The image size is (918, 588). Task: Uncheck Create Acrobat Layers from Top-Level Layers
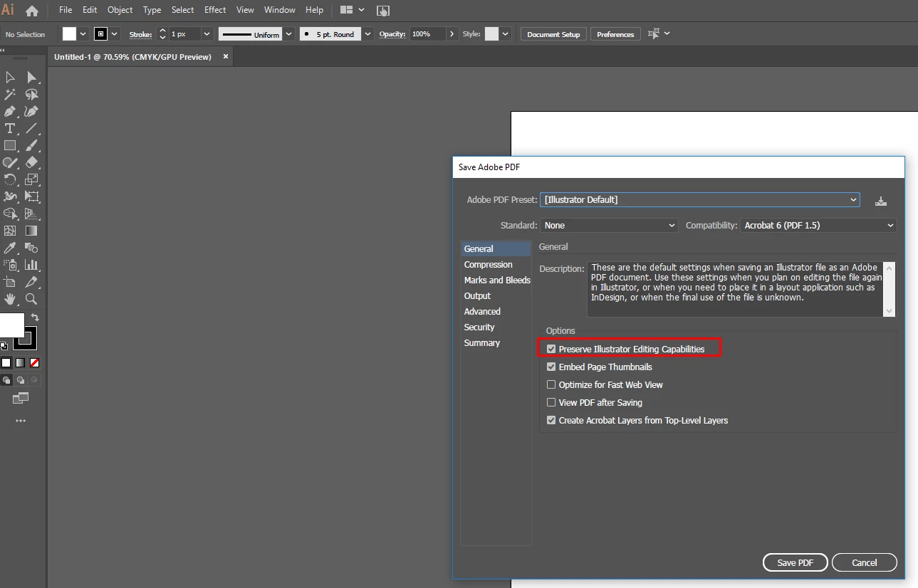(551, 421)
